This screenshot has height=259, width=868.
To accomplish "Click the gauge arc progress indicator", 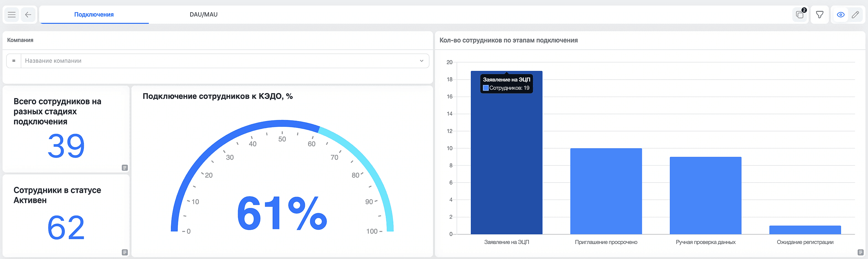I will click(282, 123).
